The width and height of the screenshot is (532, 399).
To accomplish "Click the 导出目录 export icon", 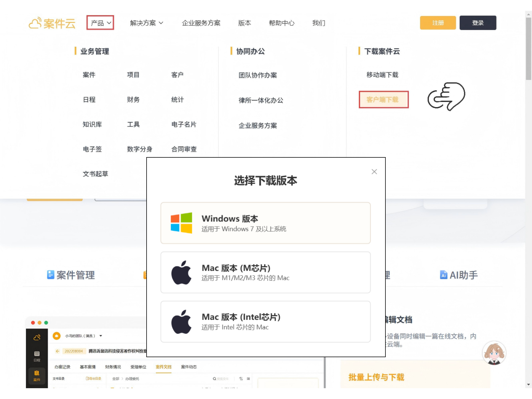I will coord(87,378).
